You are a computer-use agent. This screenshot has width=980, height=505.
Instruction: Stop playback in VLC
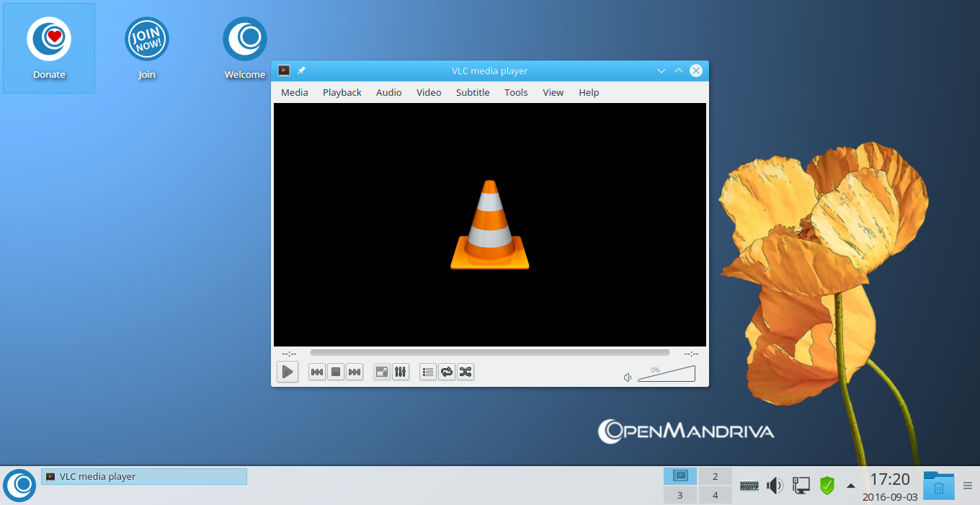click(x=336, y=372)
